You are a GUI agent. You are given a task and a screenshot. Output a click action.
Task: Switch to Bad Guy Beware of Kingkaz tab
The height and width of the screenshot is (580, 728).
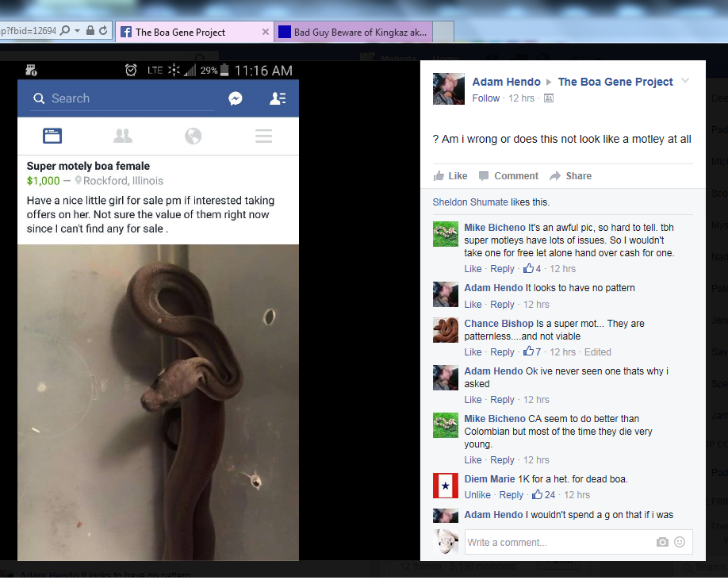(x=354, y=32)
